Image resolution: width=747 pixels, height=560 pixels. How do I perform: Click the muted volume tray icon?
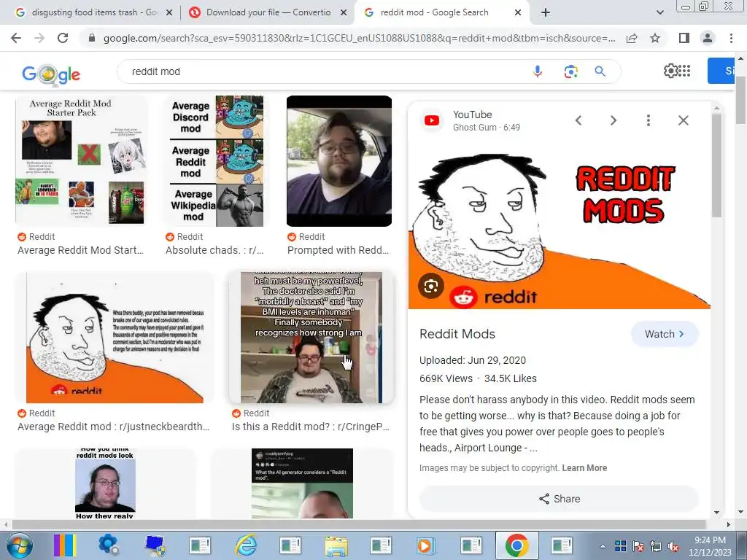pyautogui.click(x=673, y=546)
